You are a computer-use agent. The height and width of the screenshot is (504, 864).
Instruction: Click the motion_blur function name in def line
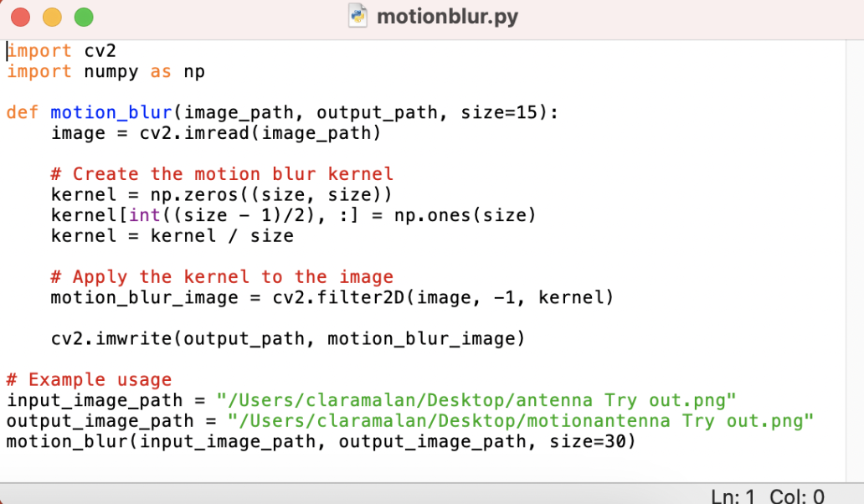pos(111,112)
